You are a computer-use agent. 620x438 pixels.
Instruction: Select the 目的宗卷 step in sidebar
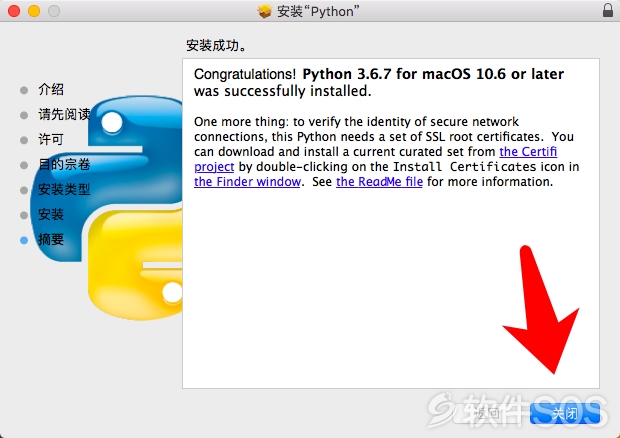64,164
